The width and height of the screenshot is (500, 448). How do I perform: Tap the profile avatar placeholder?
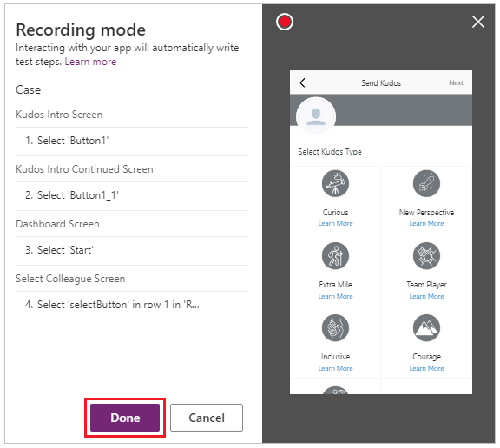tap(316, 116)
